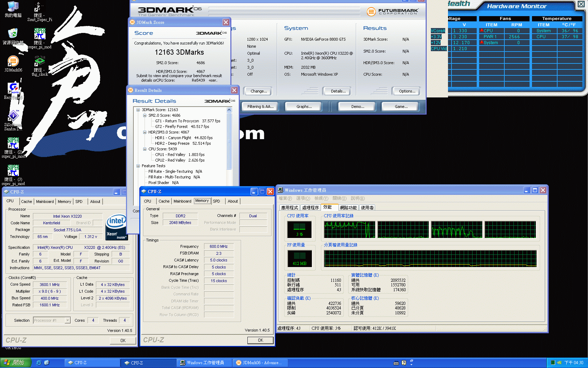
Task: Click OK in the CPU-Z memory window
Action: (260, 340)
